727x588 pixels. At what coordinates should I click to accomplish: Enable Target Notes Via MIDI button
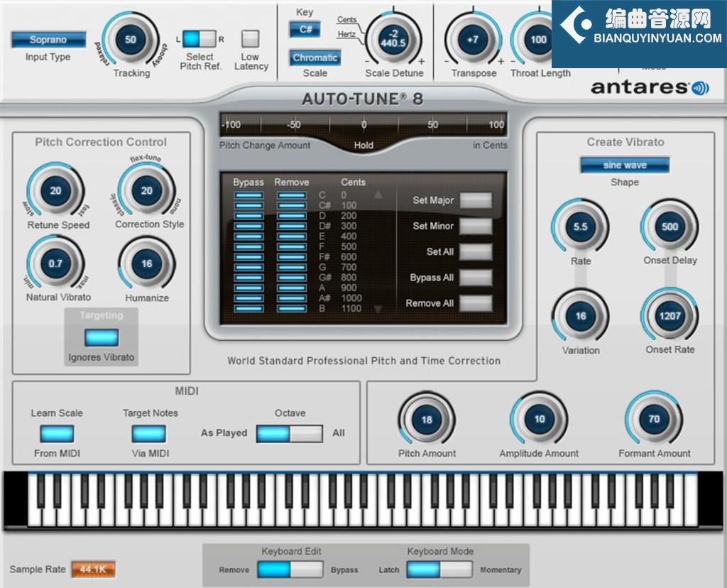coord(149,434)
